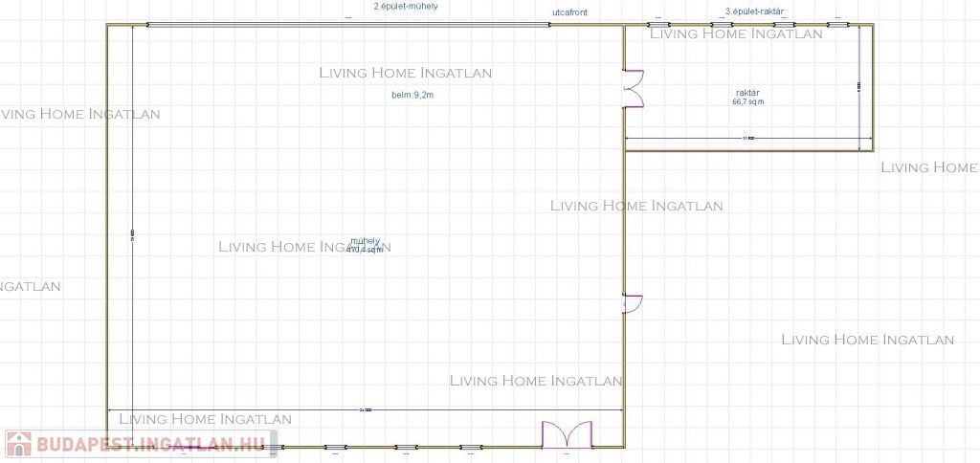
Task: Click the house icon in the Budapest.ingatlan.hu logo
Action: (18, 443)
